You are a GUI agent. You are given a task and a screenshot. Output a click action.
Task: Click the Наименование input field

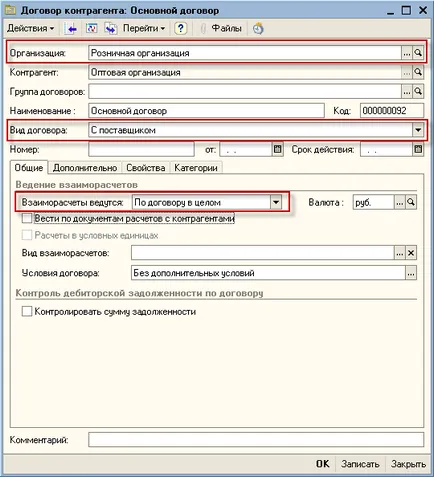point(206,111)
